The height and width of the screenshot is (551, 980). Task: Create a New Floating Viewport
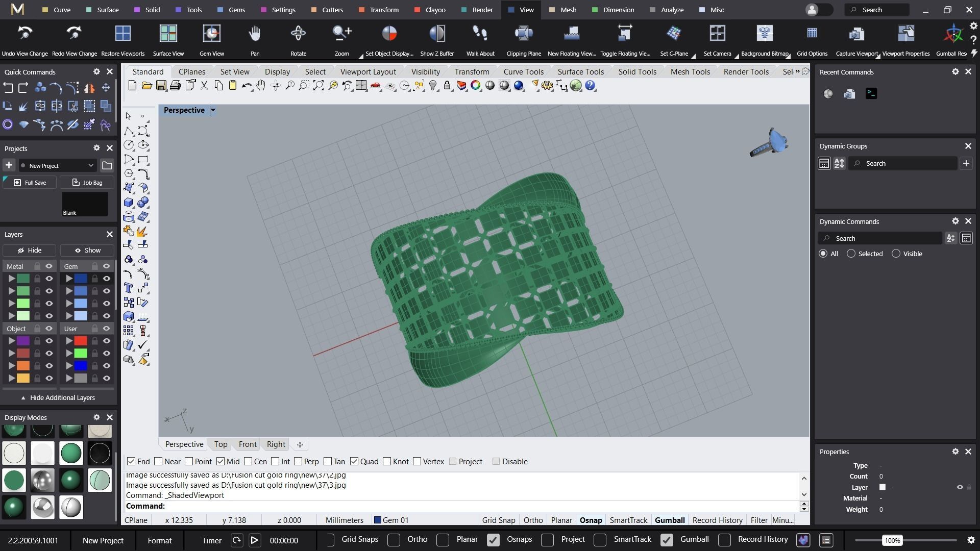tap(572, 33)
